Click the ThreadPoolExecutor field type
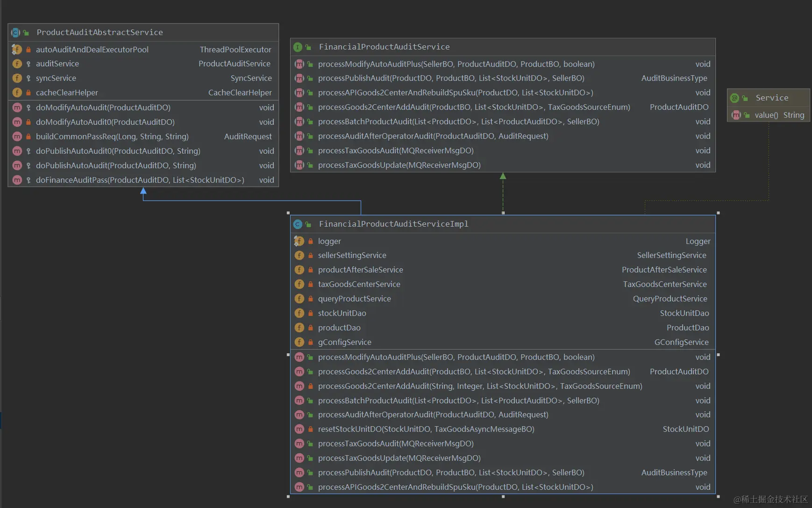This screenshot has width=812, height=508. [x=235, y=50]
